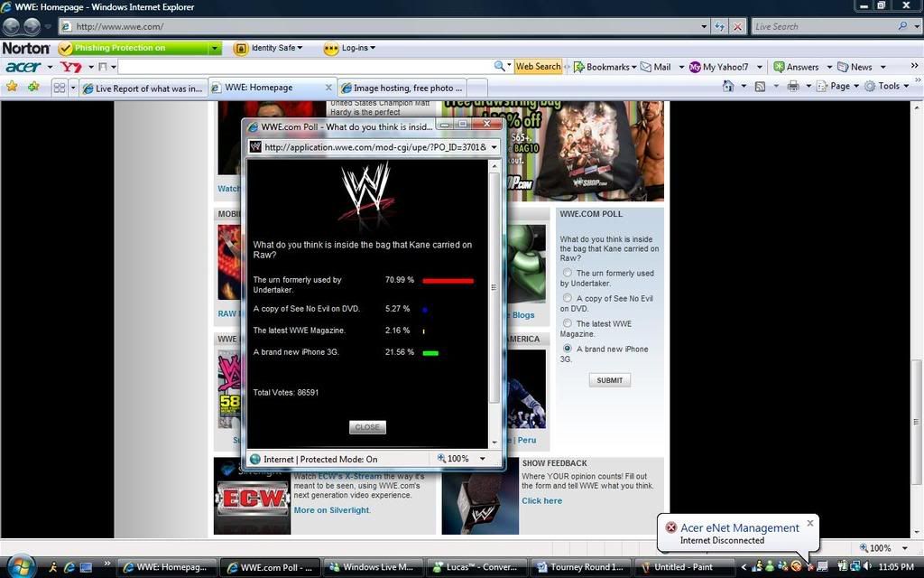Expand the Live Search options dropdown arrow
Image resolution: width=924 pixels, height=578 pixels.
[x=917, y=26]
